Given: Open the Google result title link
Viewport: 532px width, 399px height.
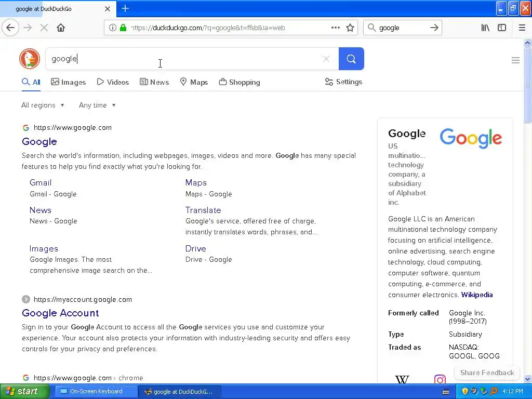Looking at the screenshot, I should pyautogui.click(x=39, y=141).
